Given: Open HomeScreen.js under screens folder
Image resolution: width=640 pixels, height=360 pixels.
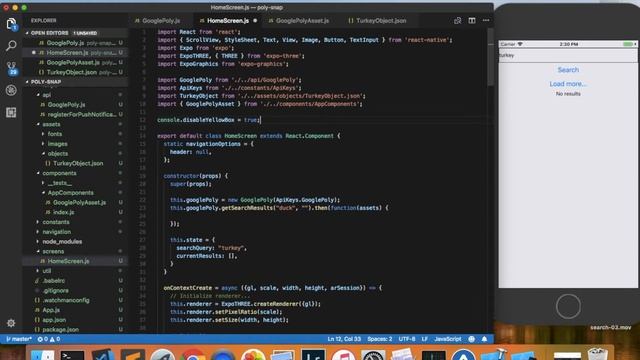Looking at the screenshot, I should 76,261.
